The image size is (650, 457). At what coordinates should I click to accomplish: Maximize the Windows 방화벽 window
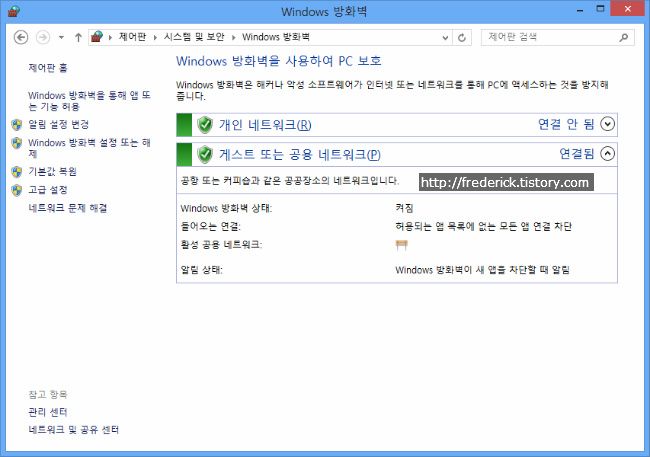click(x=600, y=9)
